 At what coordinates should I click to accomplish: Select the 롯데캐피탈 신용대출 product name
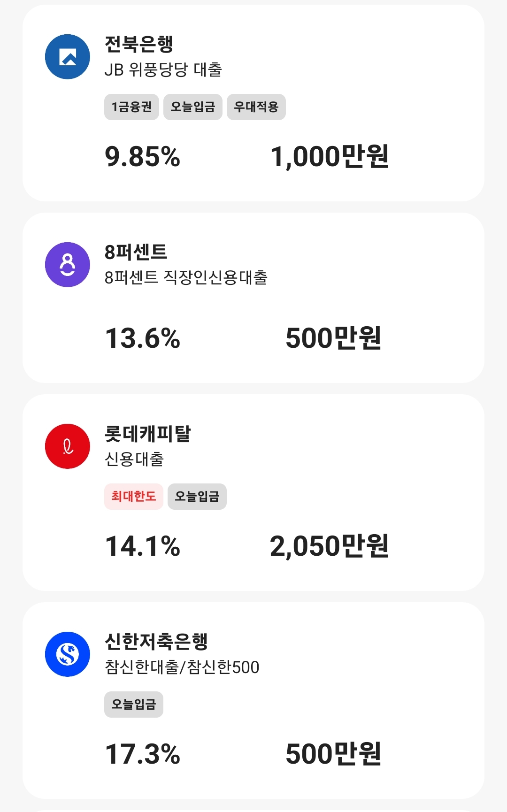[x=134, y=459]
